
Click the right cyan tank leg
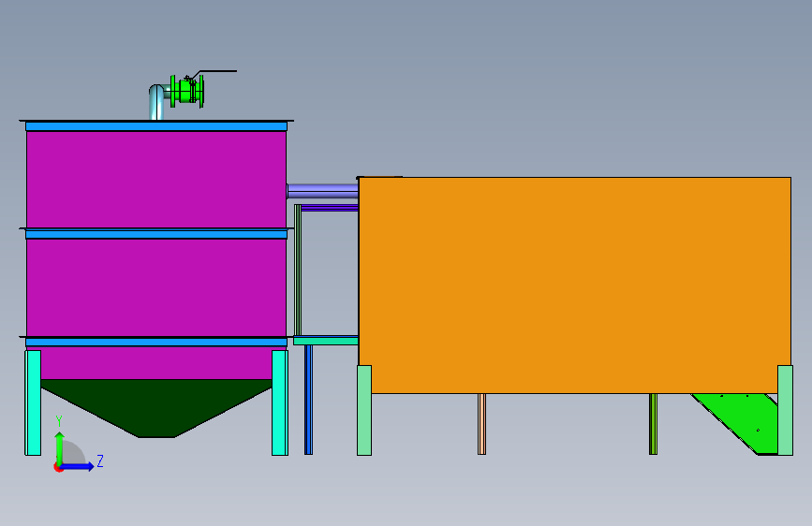(280, 402)
